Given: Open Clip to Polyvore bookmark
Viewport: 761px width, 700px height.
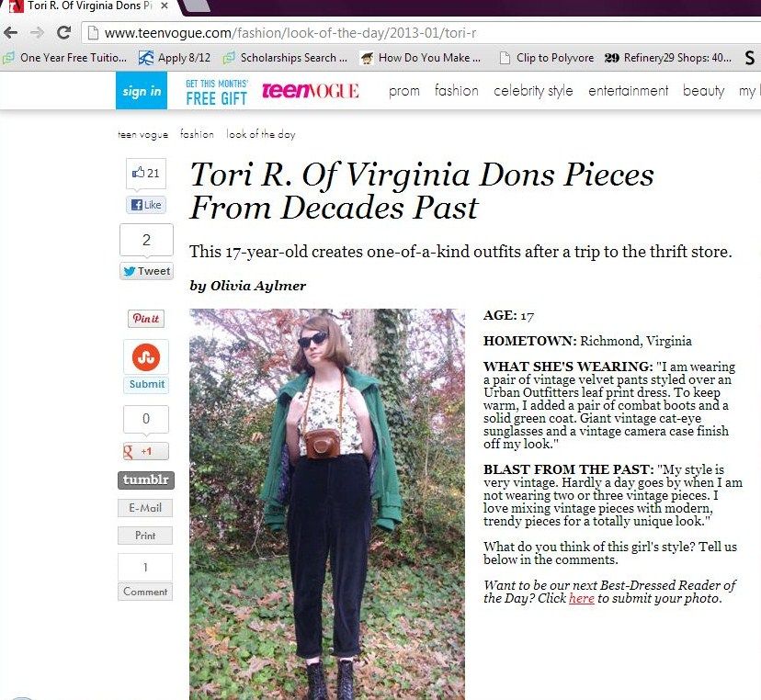Looking at the screenshot, I should (547, 58).
